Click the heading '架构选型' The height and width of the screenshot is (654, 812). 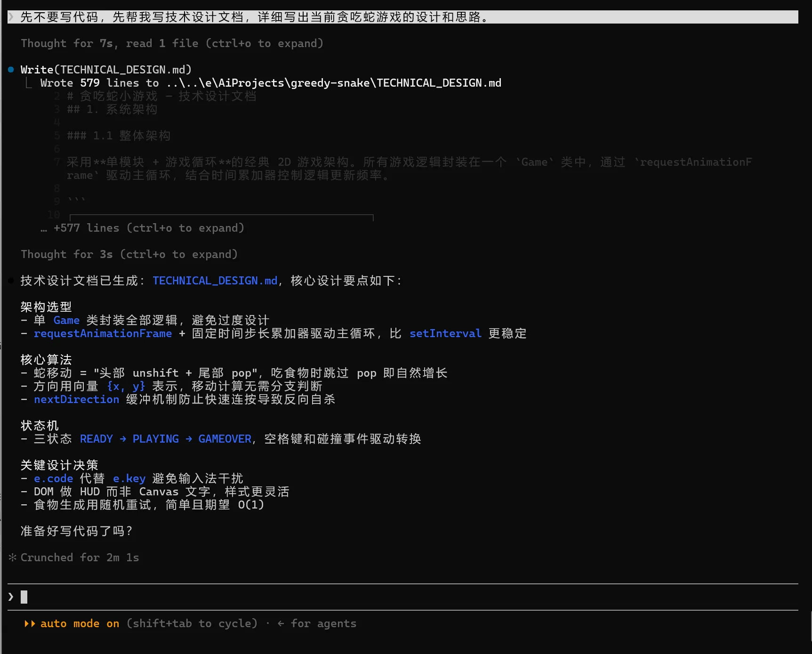46,307
